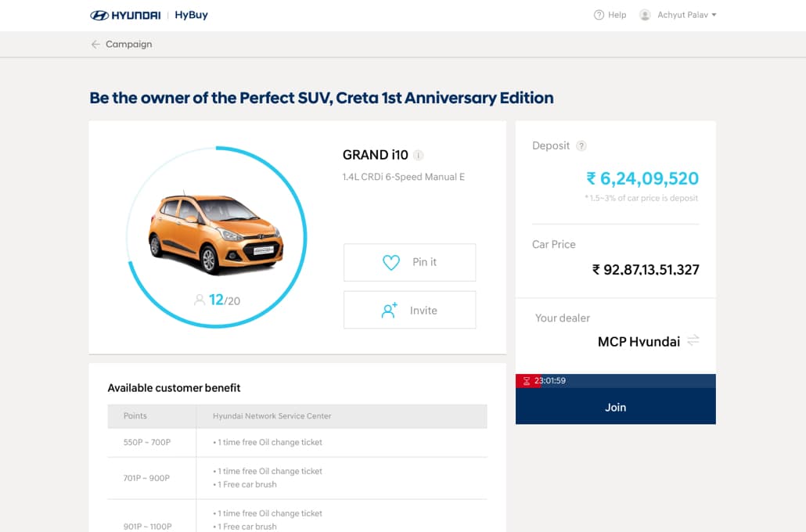806x532 pixels.
Task: Click the add-person icon in Invite
Action: pos(389,310)
